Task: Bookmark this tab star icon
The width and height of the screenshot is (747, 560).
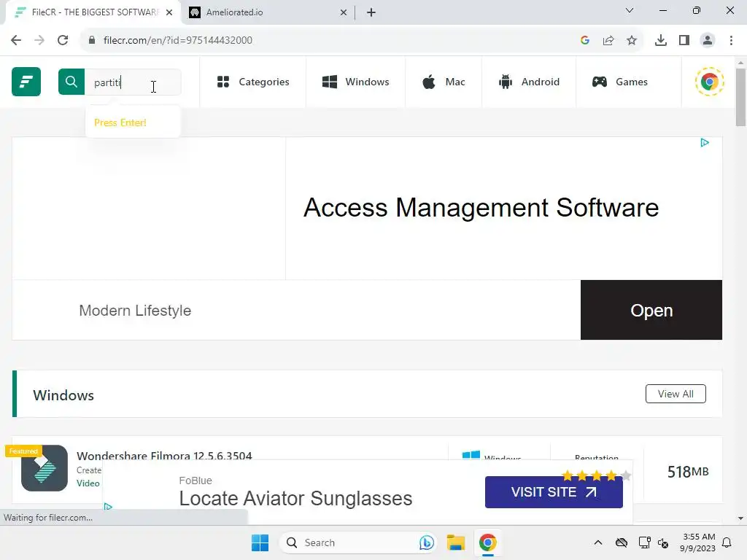Action: click(632, 40)
